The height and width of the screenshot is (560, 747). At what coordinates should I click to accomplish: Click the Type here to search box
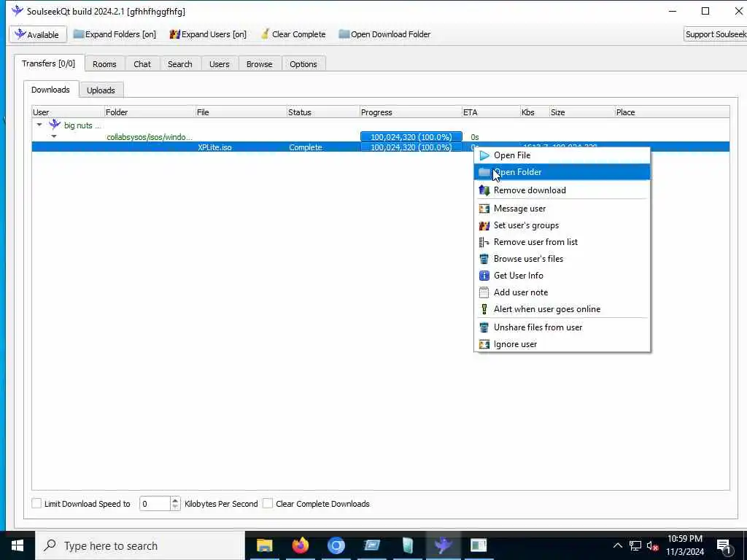[x=141, y=545]
